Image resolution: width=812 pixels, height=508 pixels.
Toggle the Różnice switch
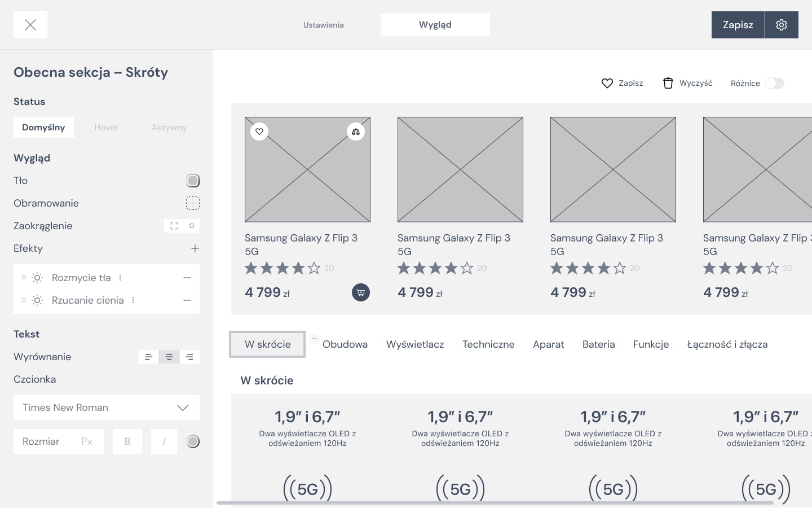click(x=775, y=83)
